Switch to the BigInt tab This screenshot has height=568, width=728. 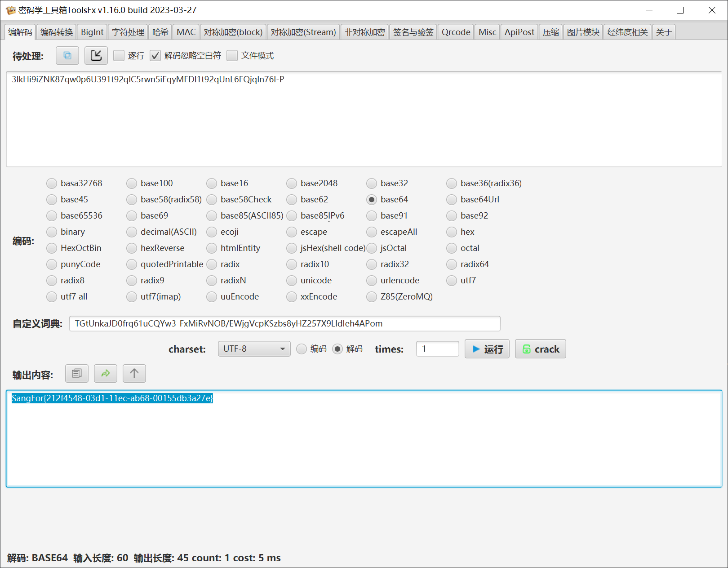(x=92, y=32)
